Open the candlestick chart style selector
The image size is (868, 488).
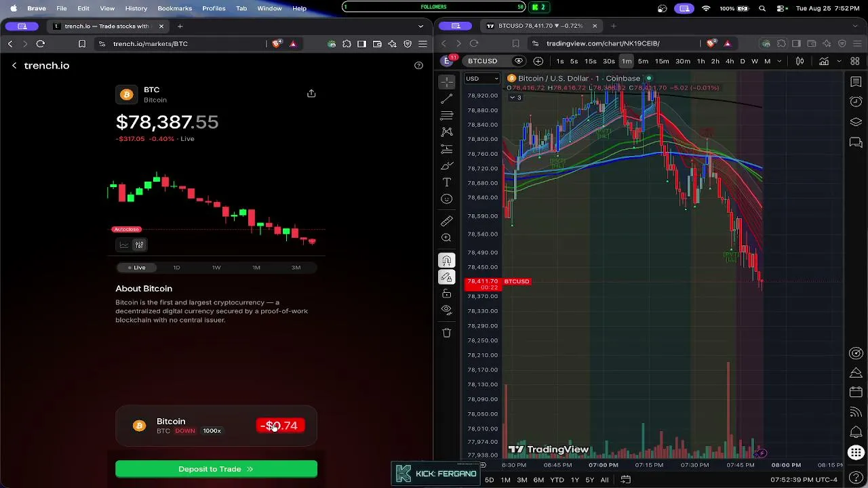click(x=800, y=61)
